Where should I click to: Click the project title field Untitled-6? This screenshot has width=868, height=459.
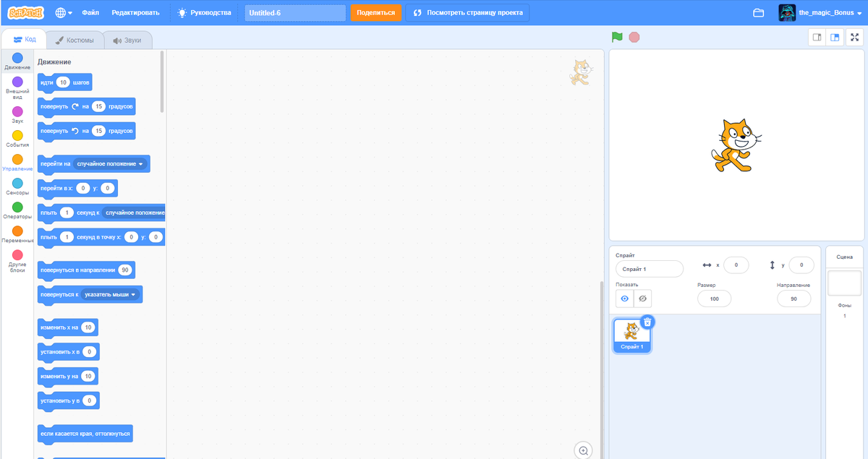(295, 13)
